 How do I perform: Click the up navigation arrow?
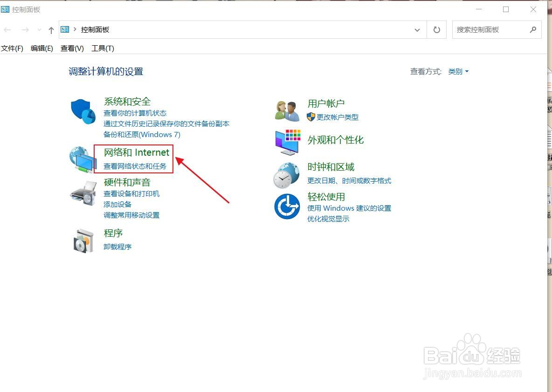(51, 29)
